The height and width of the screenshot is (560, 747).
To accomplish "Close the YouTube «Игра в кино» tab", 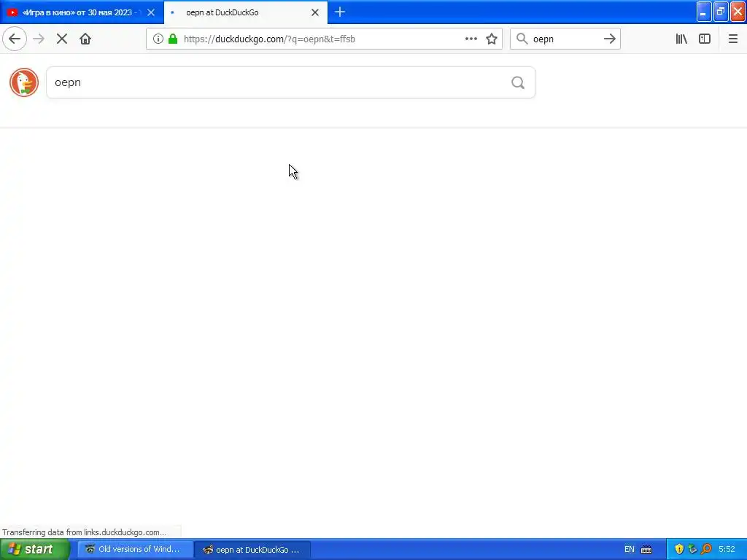I will click(151, 12).
